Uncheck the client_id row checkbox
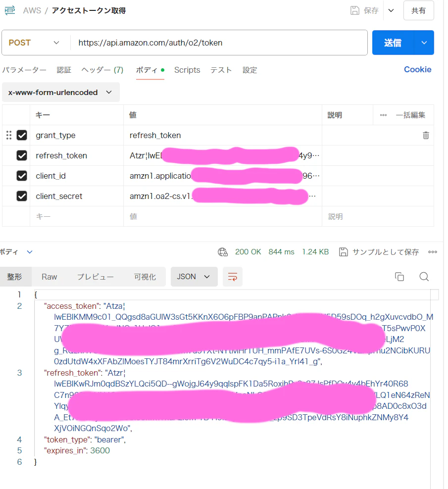 point(22,176)
